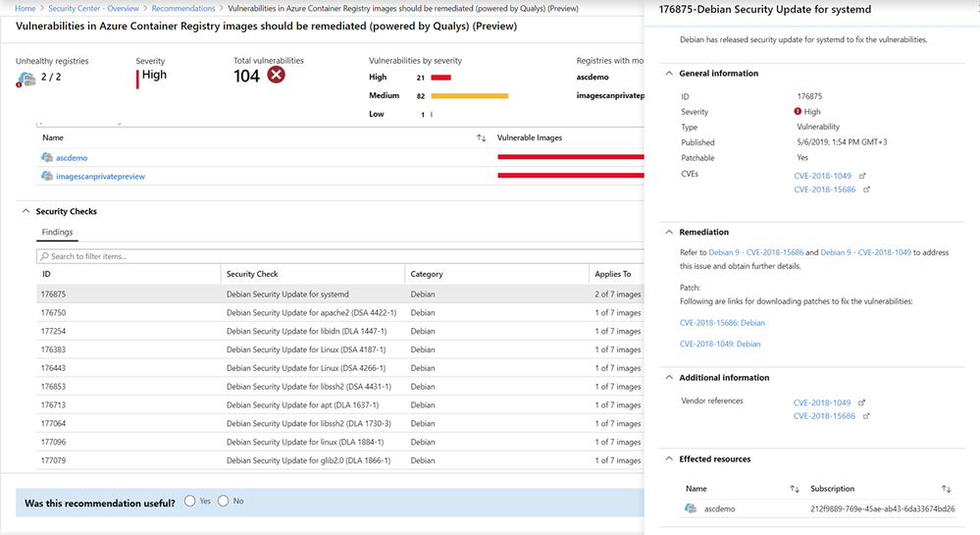Collapse the Security Checks section

(26, 211)
